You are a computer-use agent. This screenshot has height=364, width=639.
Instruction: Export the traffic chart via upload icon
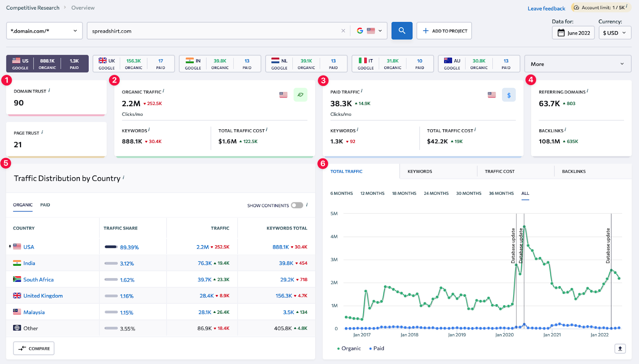pyautogui.click(x=620, y=348)
